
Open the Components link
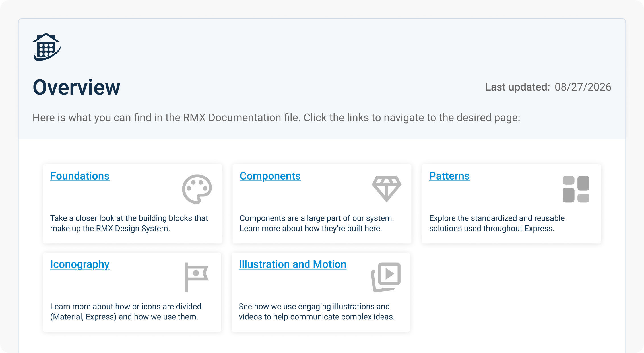point(270,176)
